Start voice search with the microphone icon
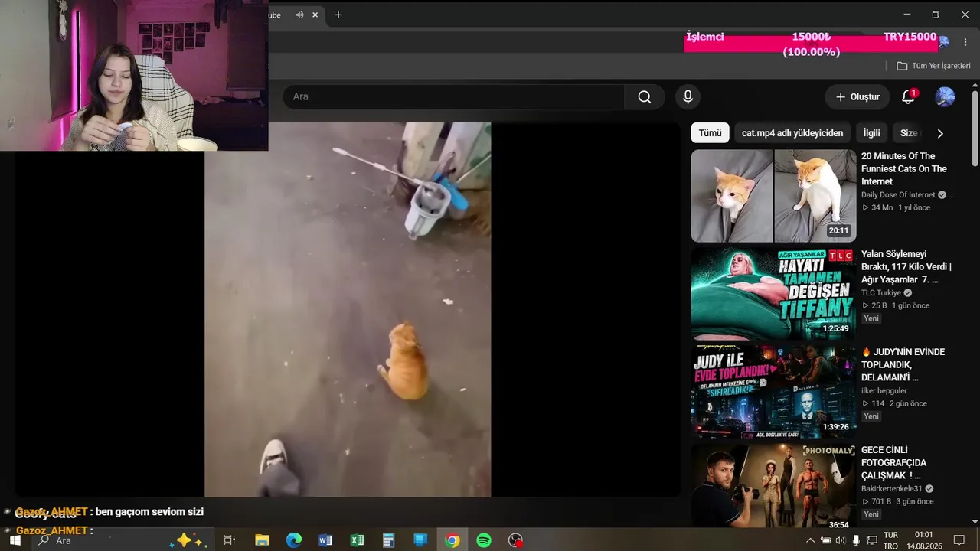980x551 pixels. tap(688, 97)
